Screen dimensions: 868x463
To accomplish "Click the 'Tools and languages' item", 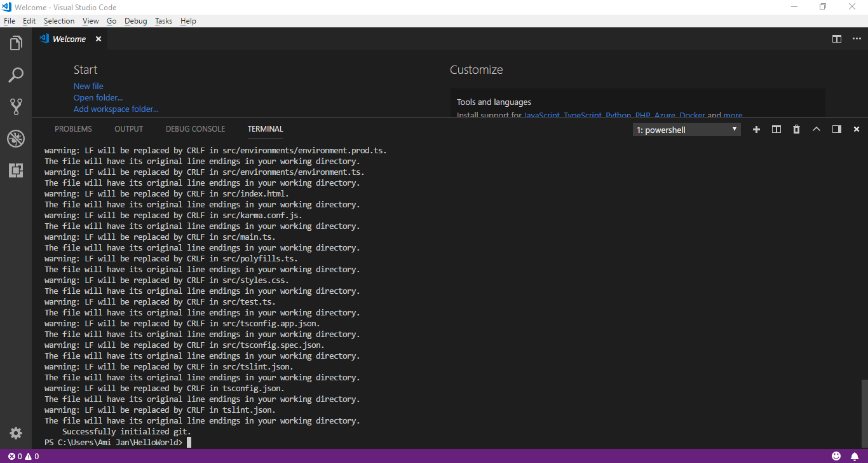I will 494,102.
